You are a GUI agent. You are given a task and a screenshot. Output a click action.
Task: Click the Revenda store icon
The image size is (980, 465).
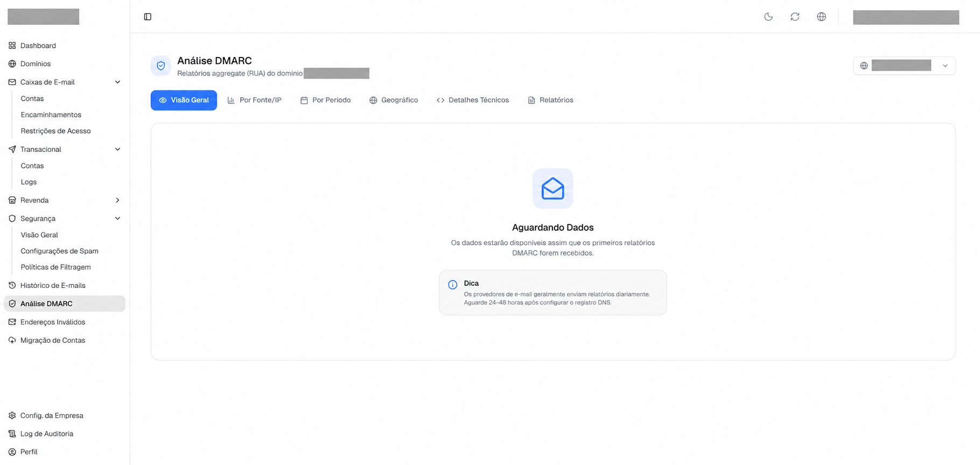pyautogui.click(x=12, y=200)
